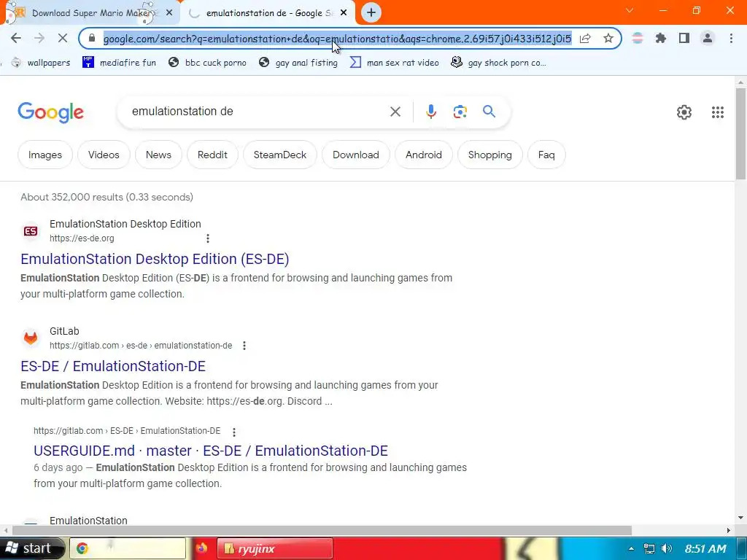Filter results by Shopping

490,155
